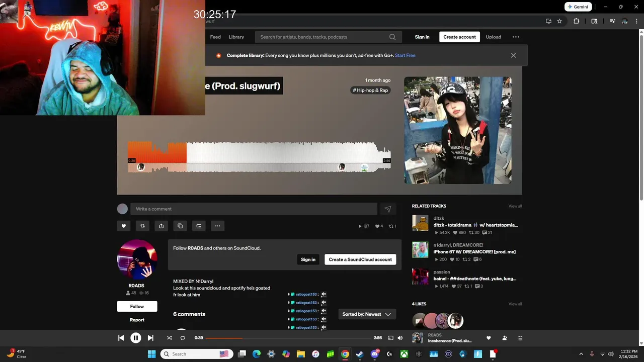Viewport: 644px width, 362px height.
Task: Open the weather widget showing 49°F
Action: click(x=17, y=354)
